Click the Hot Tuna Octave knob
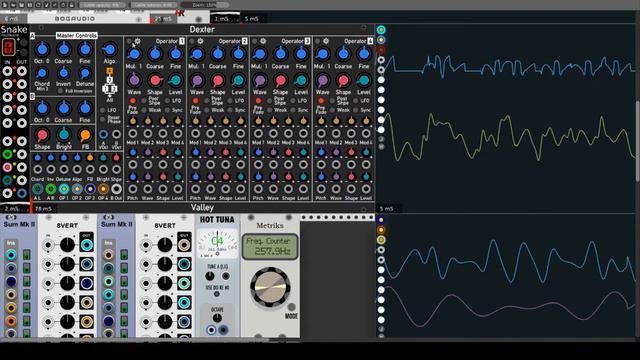This screenshot has height=360, width=640. [x=217, y=318]
